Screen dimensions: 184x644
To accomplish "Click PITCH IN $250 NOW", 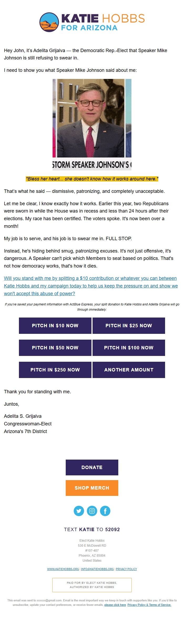I will [55, 370].
